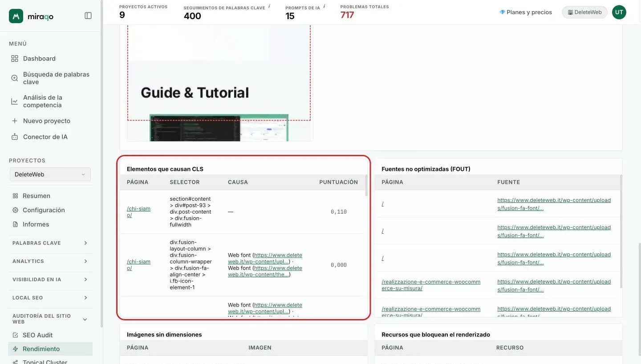Click the document icon beside Informes

[x=15, y=224]
